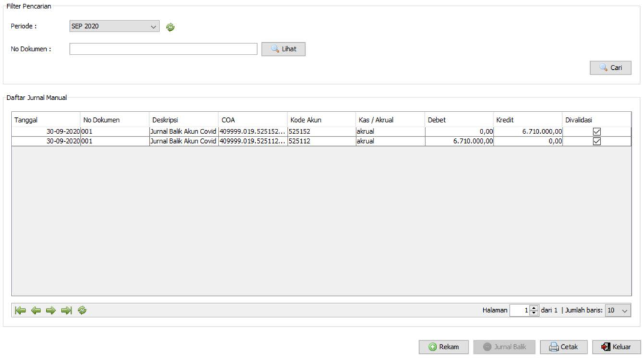Toggle Divalidasi checkbox for account 525152

point(597,132)
